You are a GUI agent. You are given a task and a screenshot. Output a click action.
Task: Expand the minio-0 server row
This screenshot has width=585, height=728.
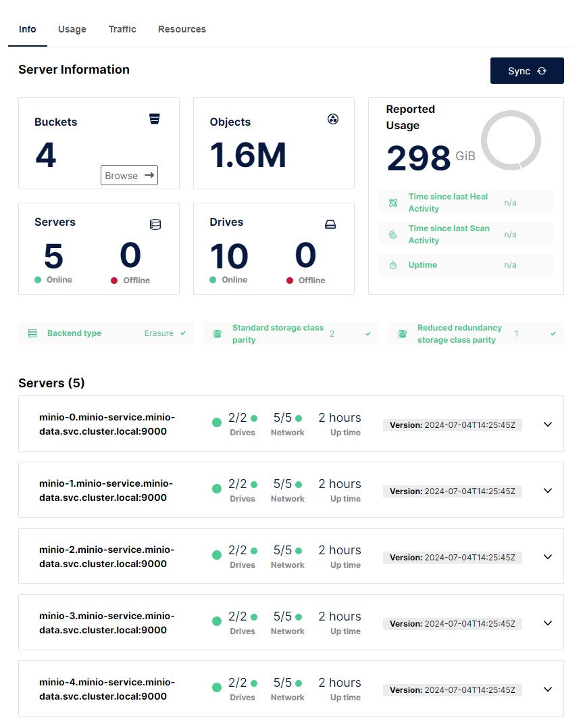click(548, 424)
